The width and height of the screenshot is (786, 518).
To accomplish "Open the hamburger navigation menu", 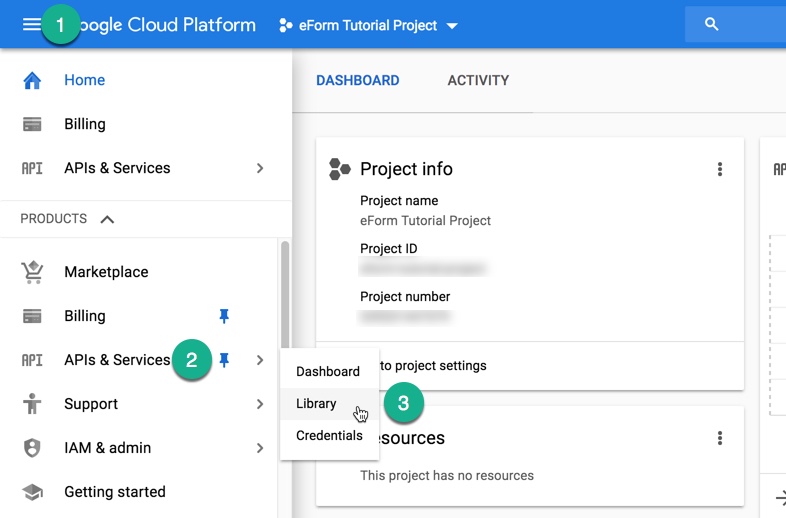I will [32, 24].
